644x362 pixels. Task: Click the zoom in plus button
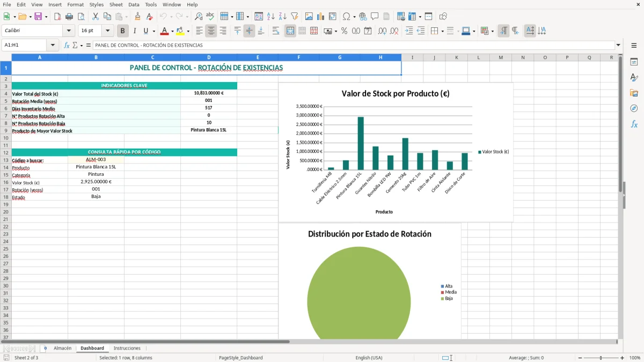click(x=622, y=358)
